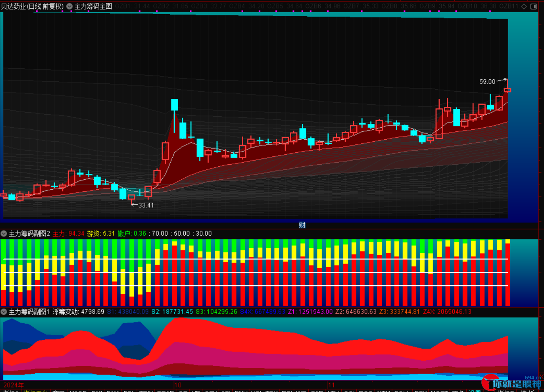The height and width of the screenshot is (392, 544).
Task: Click the S1: 438040.09 value
Action: click(x=128, y=312)
